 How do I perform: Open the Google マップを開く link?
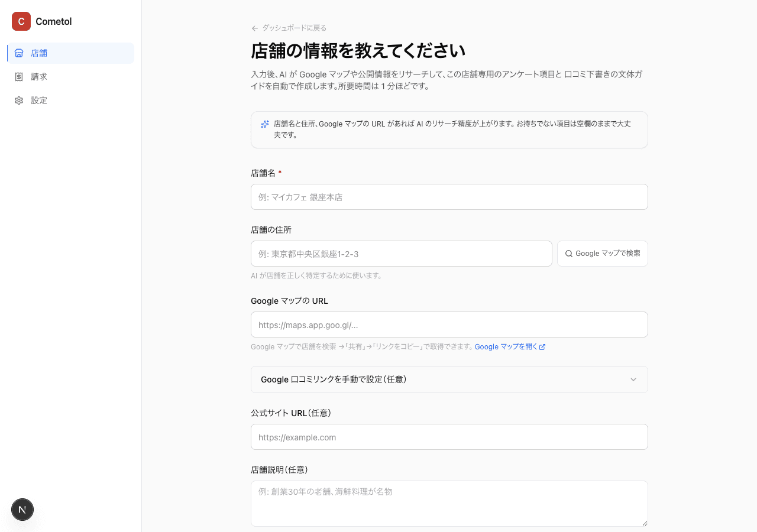(x=510, y=347)
